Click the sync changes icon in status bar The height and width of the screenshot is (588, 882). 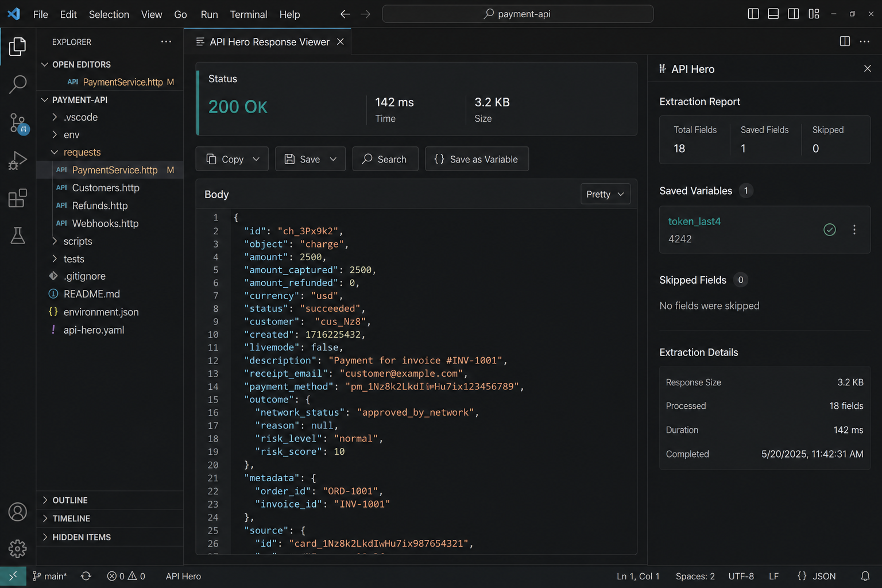(x=86, y=576)
